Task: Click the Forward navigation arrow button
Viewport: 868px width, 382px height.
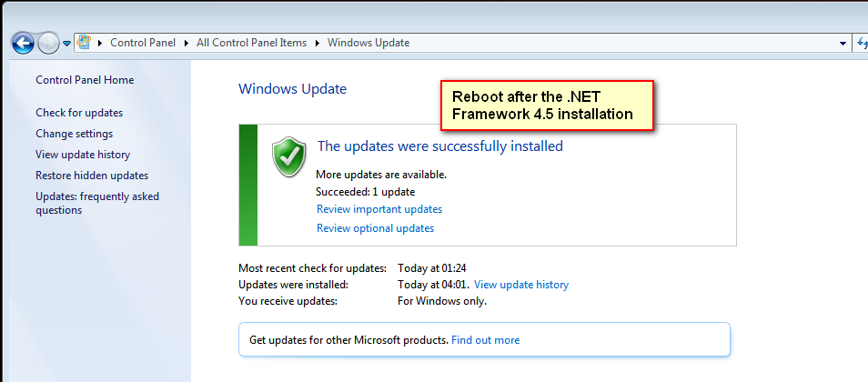Action: 48,43
